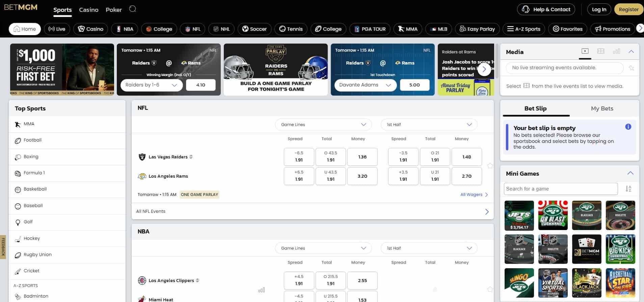Select the 5.00 first touchdown odds
The width and height of the screenshot is (644, 302).
414,85
